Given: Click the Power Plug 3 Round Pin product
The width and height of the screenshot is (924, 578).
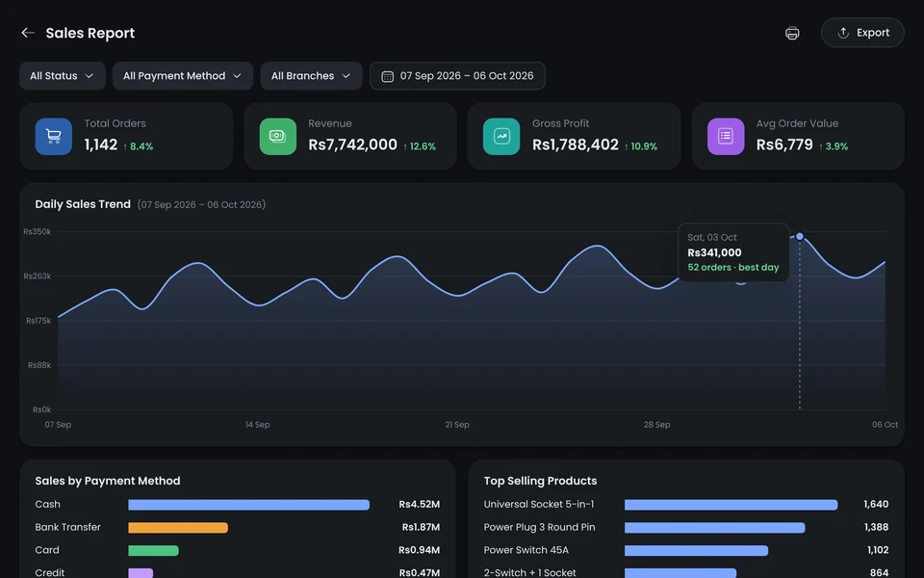Looking at the screenshot, I should [539, 527].
